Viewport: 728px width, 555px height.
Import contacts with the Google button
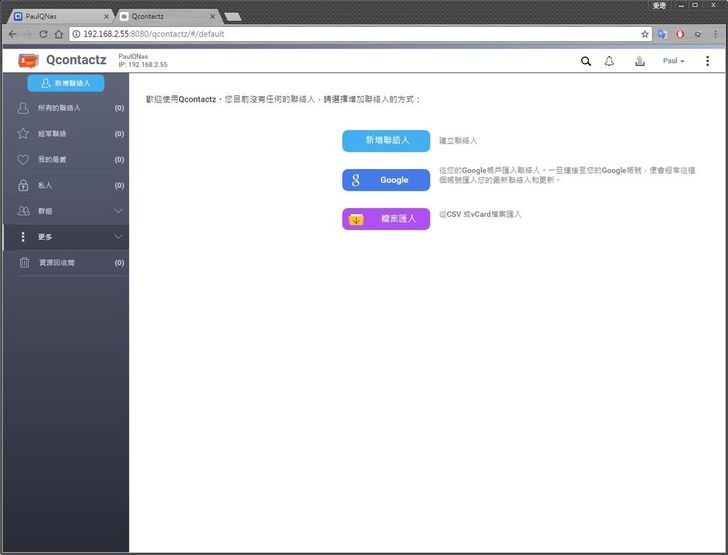click(386, 180)
